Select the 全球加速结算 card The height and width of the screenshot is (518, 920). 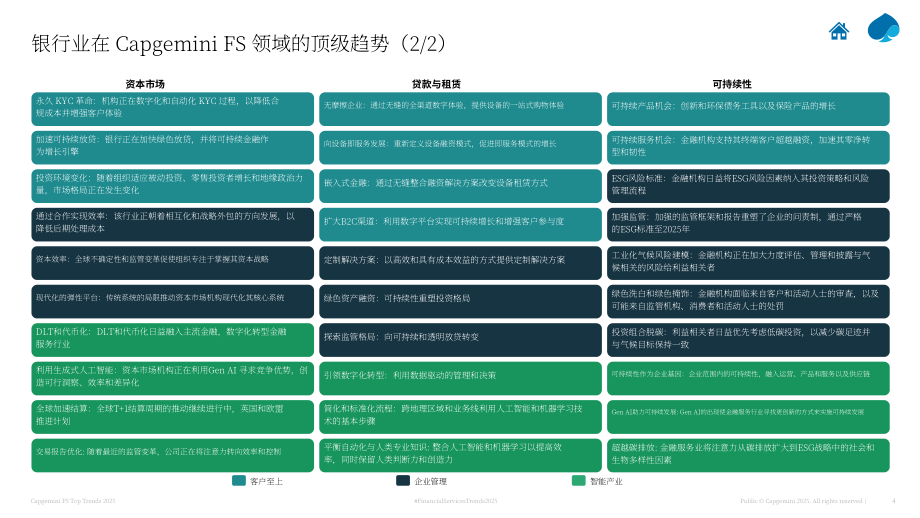pyautogui.click(x=172, y=417)
